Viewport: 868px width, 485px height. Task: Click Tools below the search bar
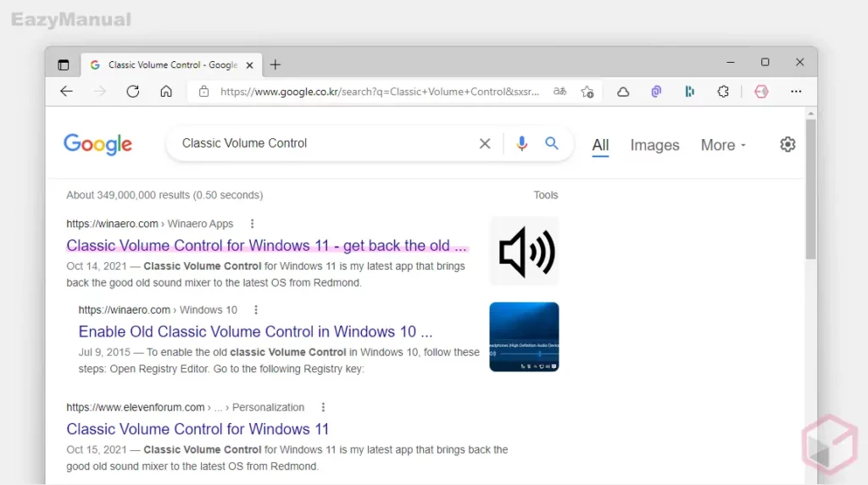coord(546,195)
